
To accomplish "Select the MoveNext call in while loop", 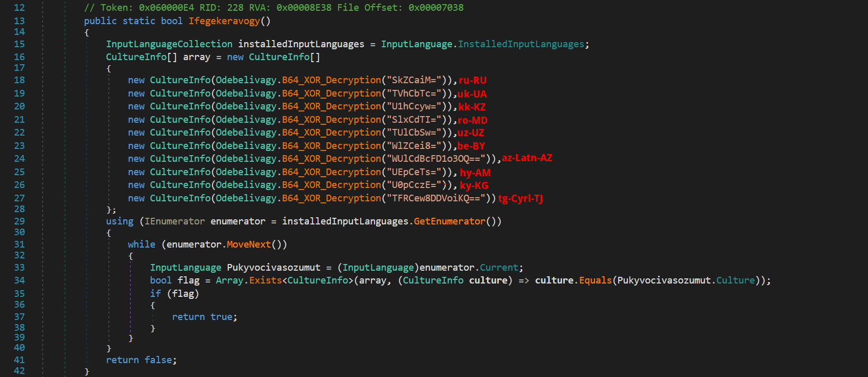I will [x=248, y=244].
